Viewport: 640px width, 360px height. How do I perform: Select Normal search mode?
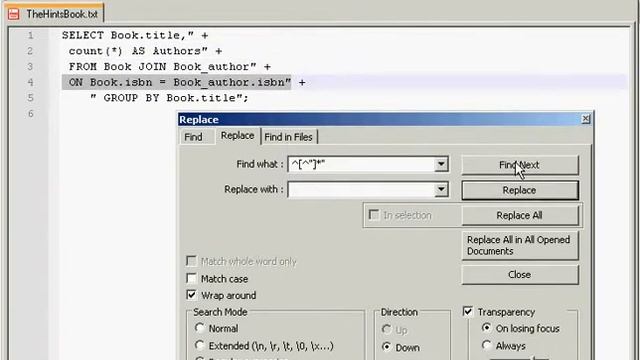[x=200, y=328]
